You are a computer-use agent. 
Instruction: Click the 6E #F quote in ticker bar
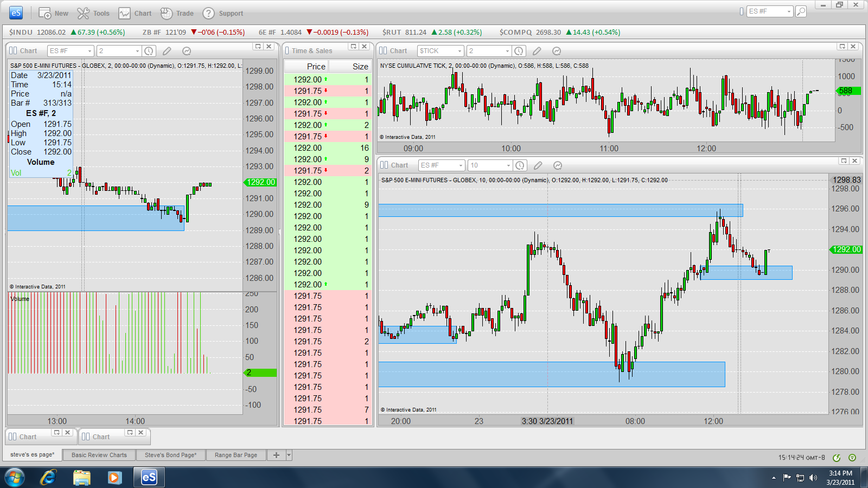[314, 32]
